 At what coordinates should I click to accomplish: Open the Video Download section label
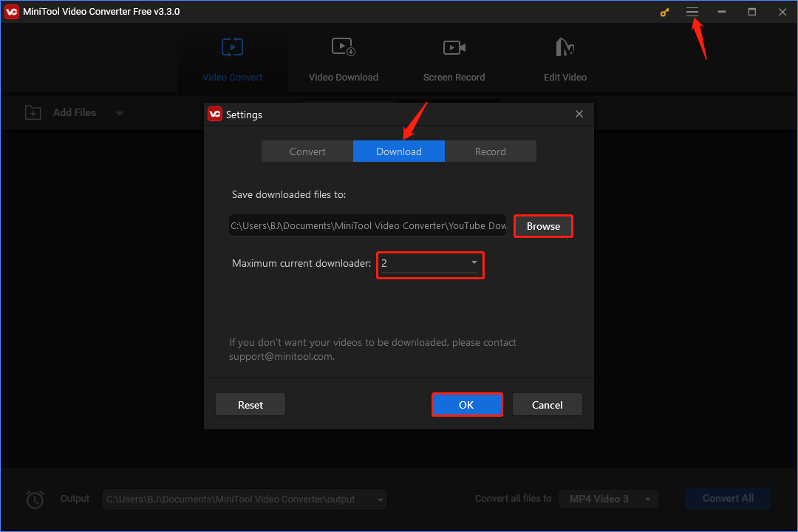pyautogui.click(x=344, y=78)
